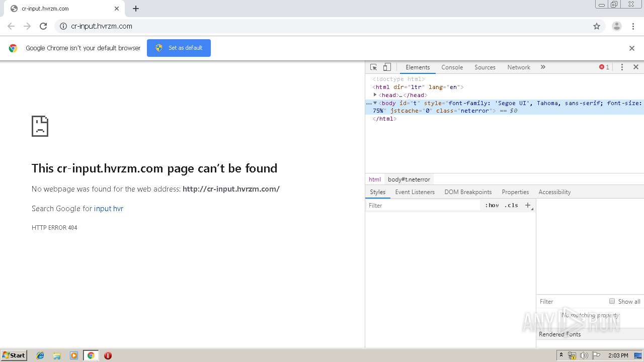Screen dimensions: 644x362
Task: Click the input hvr search link
Action: coord(109,209)
